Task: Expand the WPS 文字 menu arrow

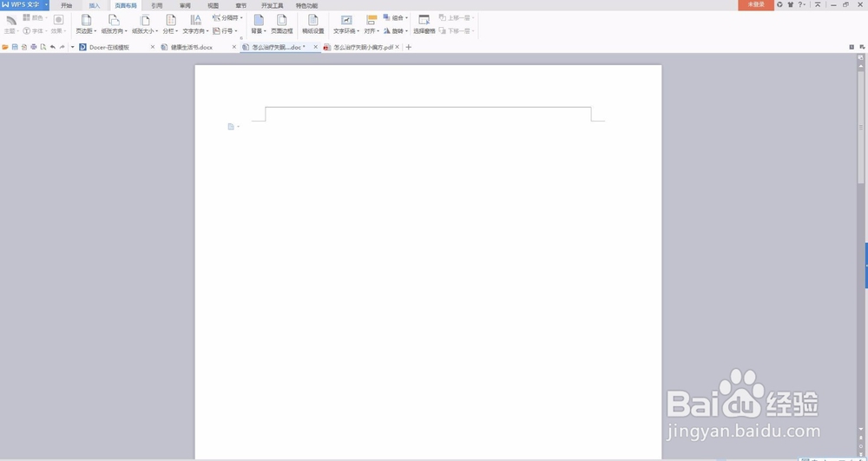Action: [47, 4]
